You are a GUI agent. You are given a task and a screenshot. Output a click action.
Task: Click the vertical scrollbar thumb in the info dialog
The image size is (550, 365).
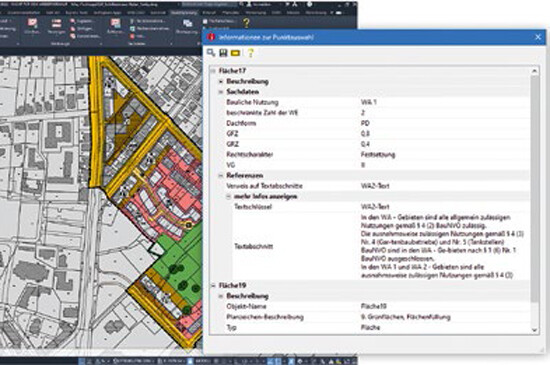click(x=535, y=188)
